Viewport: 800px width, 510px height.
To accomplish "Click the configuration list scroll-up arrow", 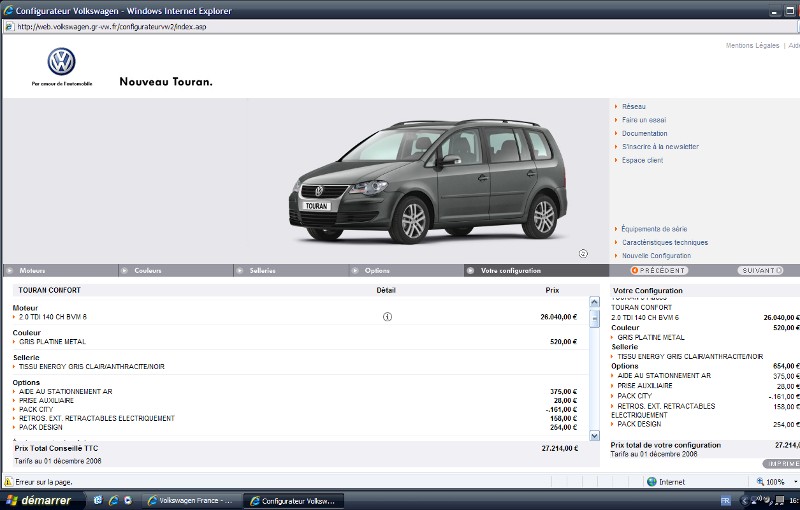I will (x=594, y=302).
